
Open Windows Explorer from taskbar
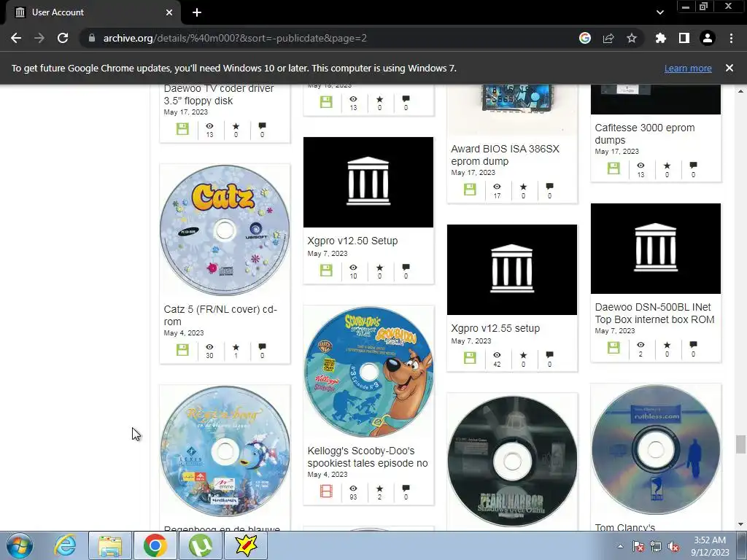tap(110, 545)
